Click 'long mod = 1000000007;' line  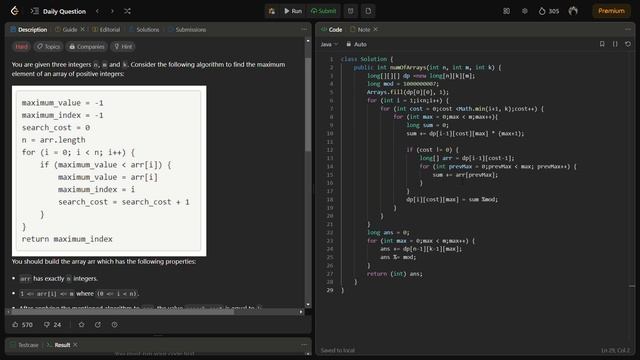tap(403, 84)
